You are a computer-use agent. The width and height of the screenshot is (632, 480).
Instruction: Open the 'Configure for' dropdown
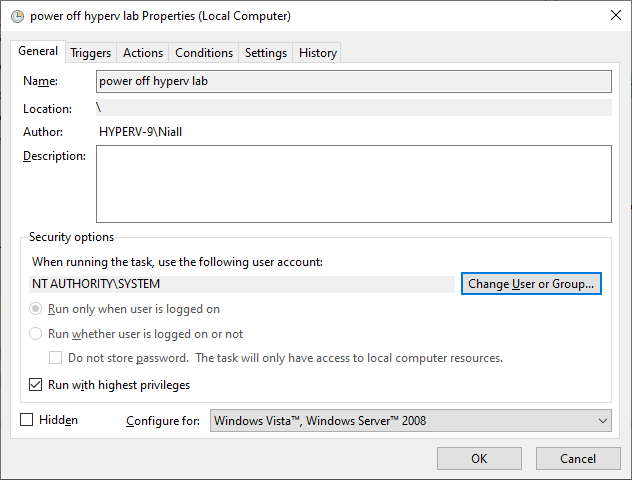click(x=410, y=421)
